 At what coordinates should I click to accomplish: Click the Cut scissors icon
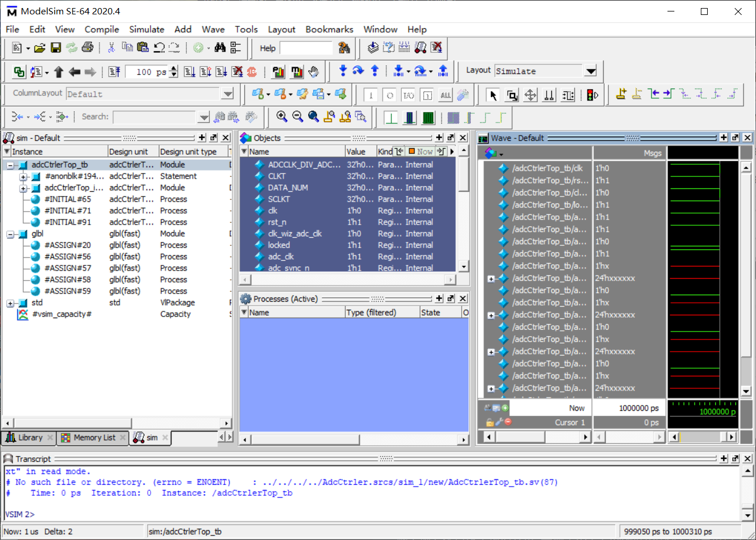(x=112, y=48)
